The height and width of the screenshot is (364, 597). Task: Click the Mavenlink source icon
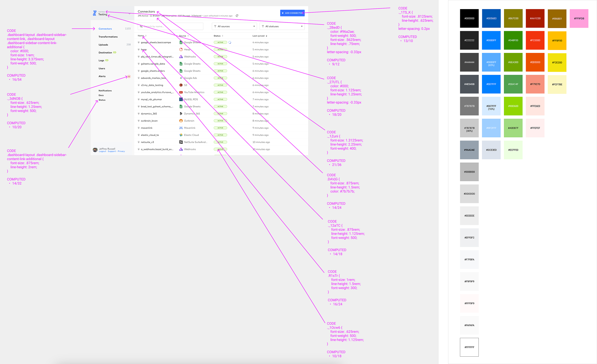click(x=181, y=128)
